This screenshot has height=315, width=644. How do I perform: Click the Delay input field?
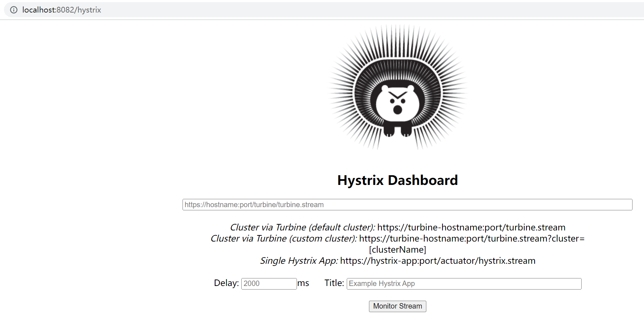click(x=269, y=283)
